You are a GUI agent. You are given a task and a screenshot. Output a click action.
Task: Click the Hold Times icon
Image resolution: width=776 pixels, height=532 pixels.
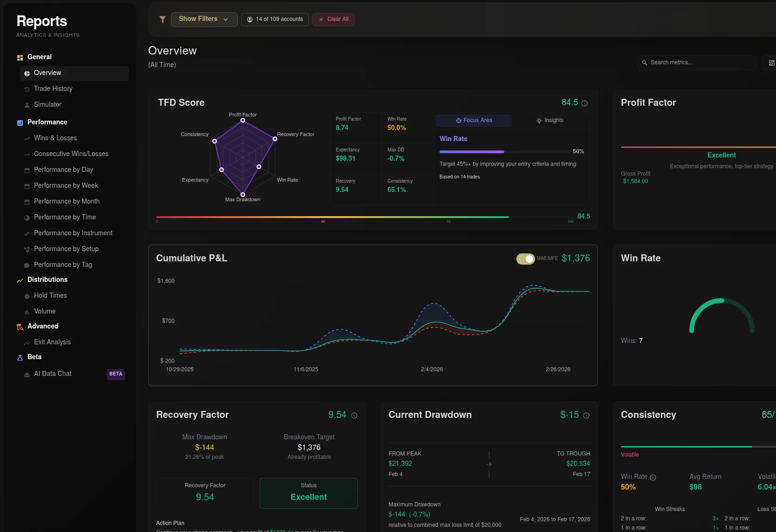tap(27, 296)
